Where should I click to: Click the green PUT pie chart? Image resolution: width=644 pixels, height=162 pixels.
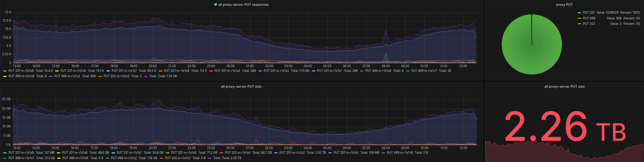pyautogui.click(x=532, y=45)
